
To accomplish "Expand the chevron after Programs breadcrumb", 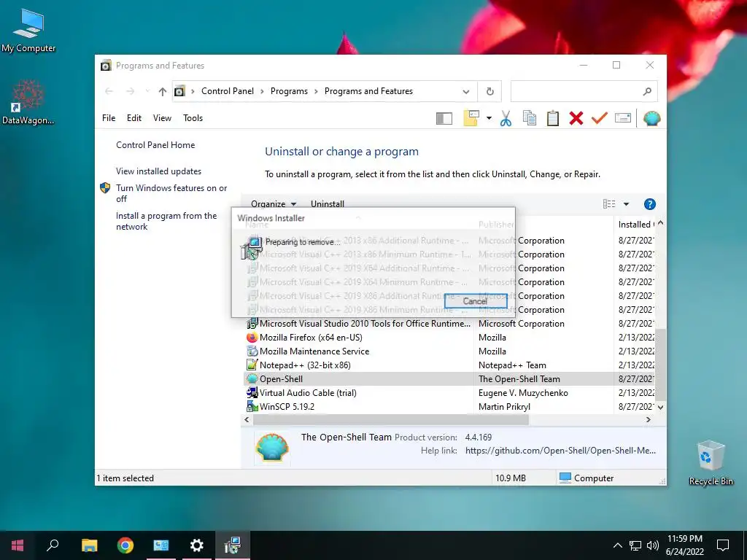I will coord(316,91).
